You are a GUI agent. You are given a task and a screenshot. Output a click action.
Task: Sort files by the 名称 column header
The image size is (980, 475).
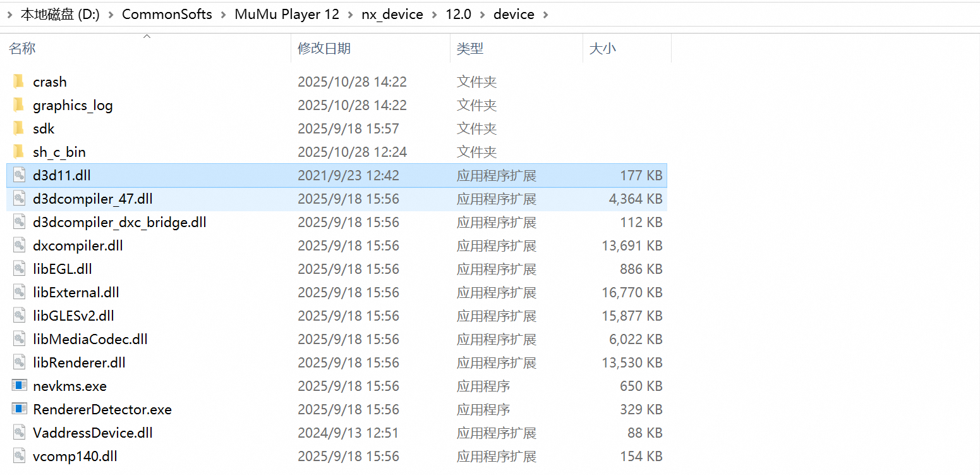pyautogui.click(x=22, y=49)
